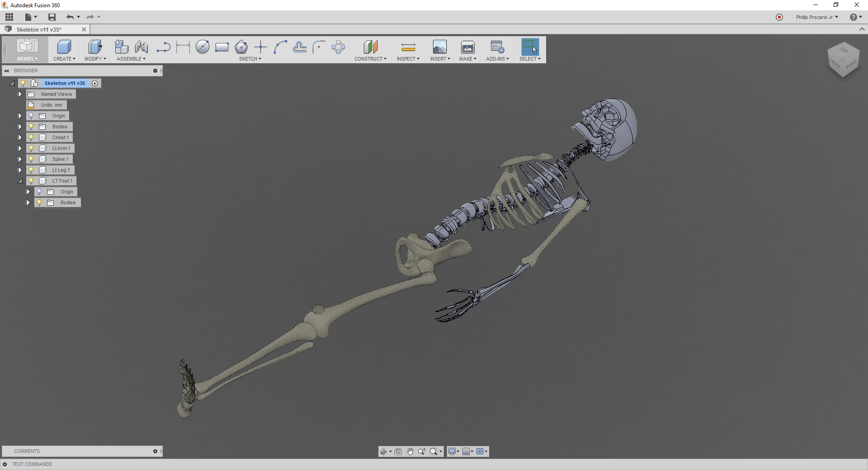Toggle visibility lightbulb of Chest:1
This screenshot has height=470, width=868.
click(31, 137)
